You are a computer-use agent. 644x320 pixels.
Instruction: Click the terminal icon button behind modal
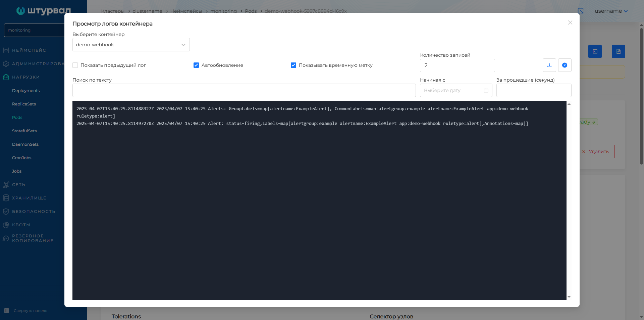tap(595, 51)
